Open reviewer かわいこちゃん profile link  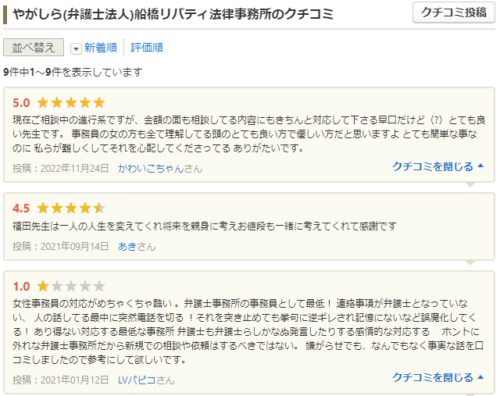[151, 169]
